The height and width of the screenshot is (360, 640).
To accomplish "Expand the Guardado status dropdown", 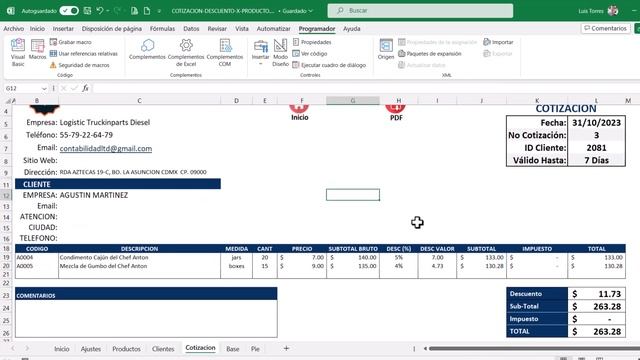I will [311, 11].
